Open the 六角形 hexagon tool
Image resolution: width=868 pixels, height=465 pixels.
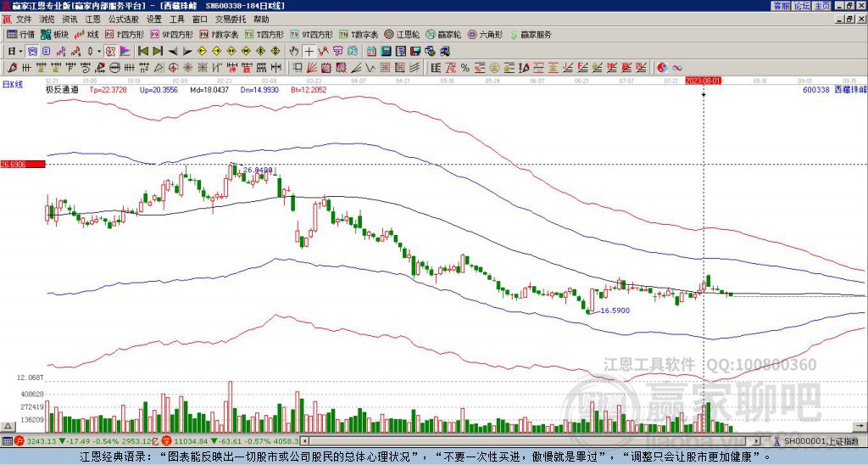pyautogui.click(x=486, y=34)
